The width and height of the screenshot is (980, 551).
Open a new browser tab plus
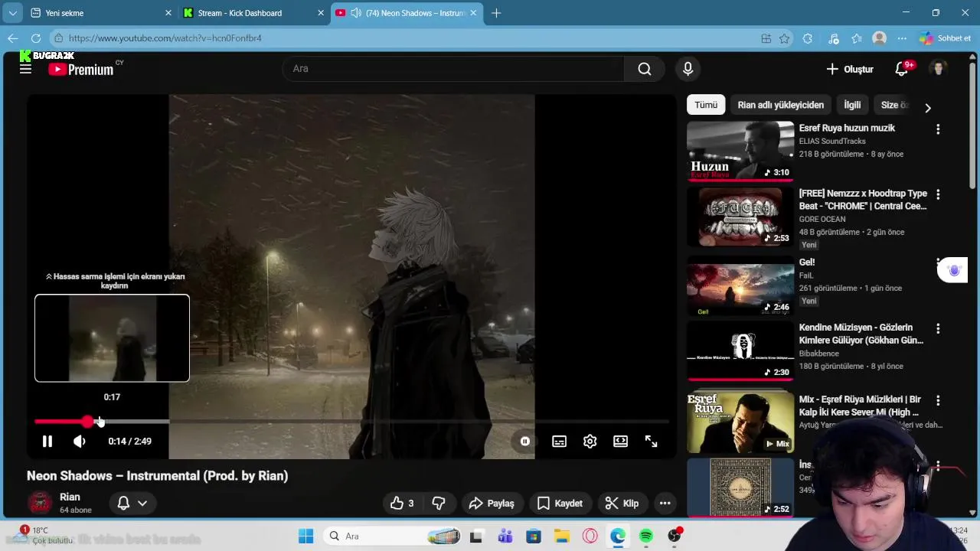click(x=496, y=13)
